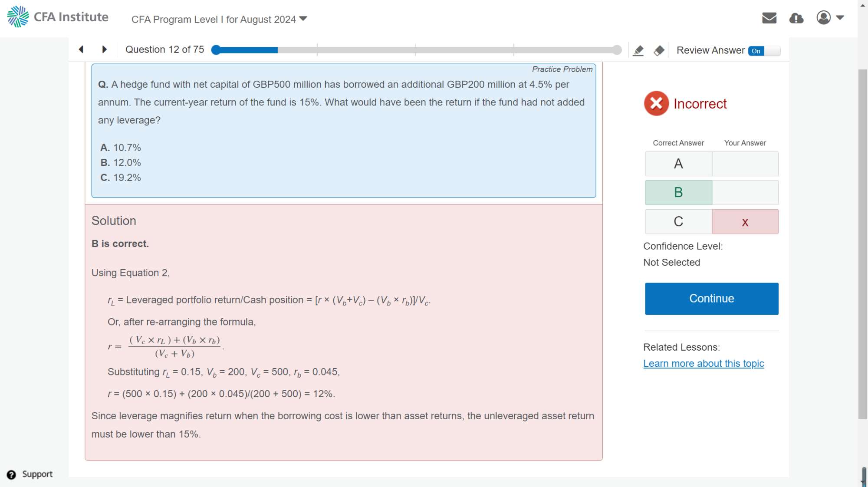Select the eraser tool
This screenshot has height=487, width=868.
[659, 51]
